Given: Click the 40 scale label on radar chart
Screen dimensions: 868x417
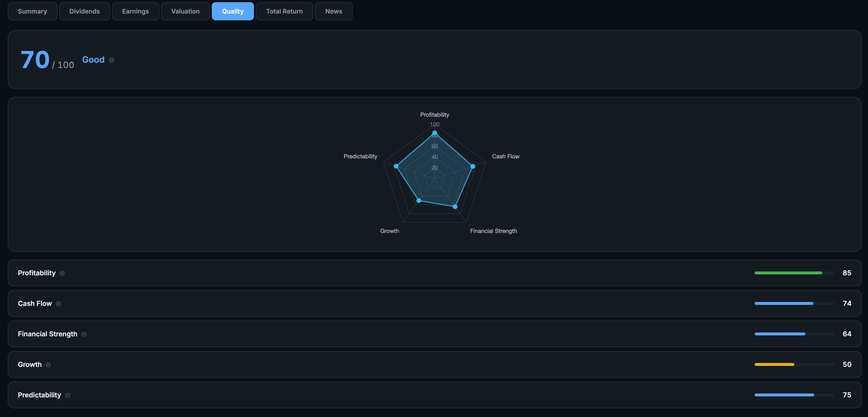Looking at the screenshot, I should [x=435, y=157].
